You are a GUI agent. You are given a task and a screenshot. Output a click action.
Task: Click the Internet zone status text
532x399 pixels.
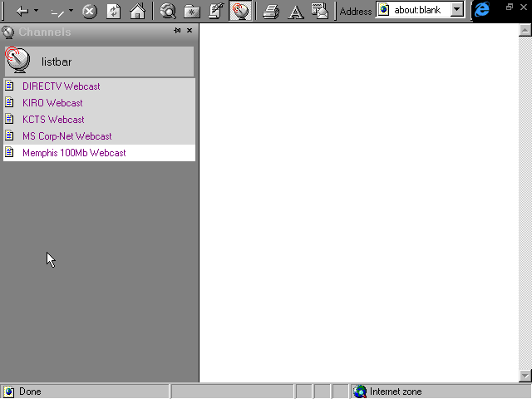click(396, 392)
